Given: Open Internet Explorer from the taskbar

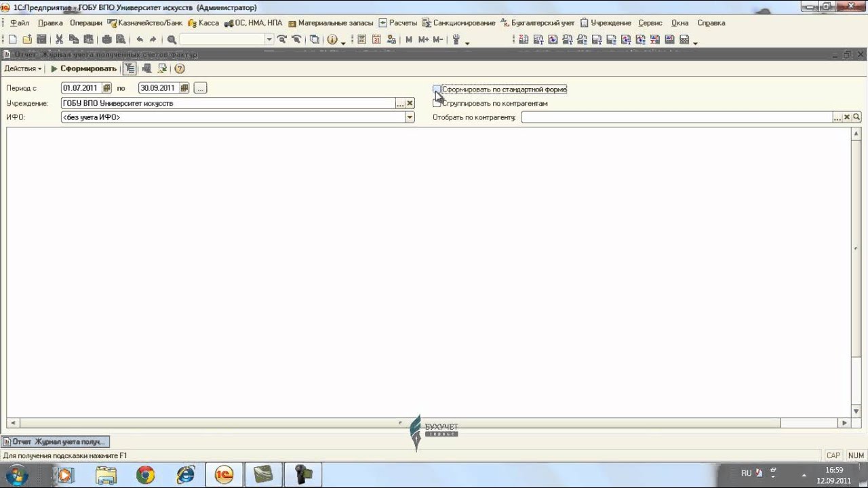Looking at the screenshot, I should [x=186, y=475].
